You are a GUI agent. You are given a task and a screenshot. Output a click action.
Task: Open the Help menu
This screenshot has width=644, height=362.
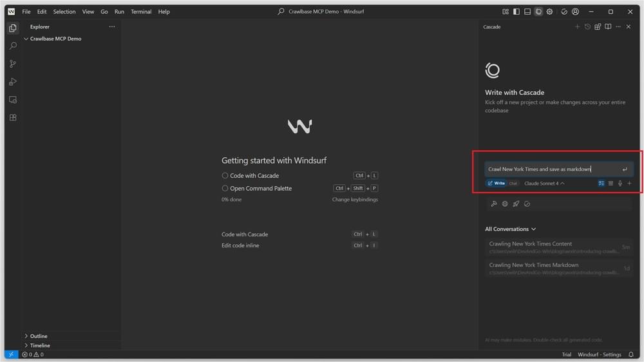point(164,12)
